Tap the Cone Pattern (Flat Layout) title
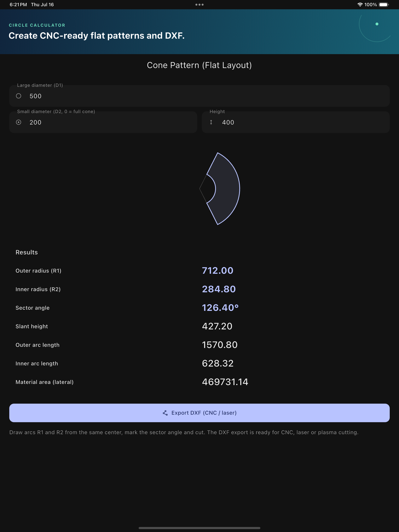 point(199,65)
